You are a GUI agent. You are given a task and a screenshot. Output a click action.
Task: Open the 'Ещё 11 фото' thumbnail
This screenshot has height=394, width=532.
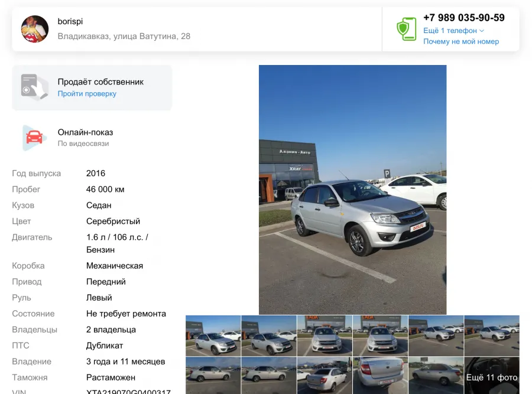pyautogui.click(x=492, y=376)
